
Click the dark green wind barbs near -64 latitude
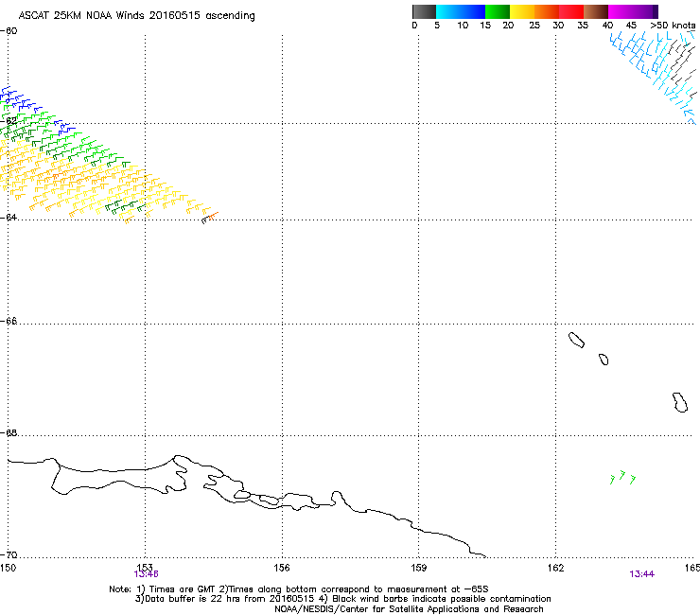click(x=126, y=207)
